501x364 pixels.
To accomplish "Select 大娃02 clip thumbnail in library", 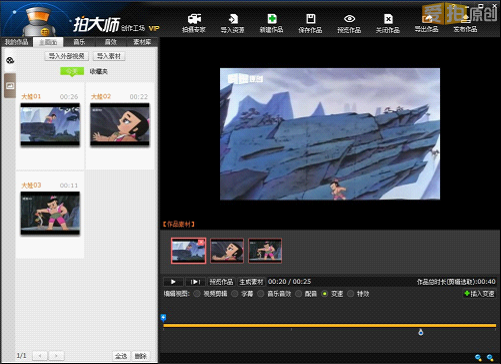I will tap(120, 124).
